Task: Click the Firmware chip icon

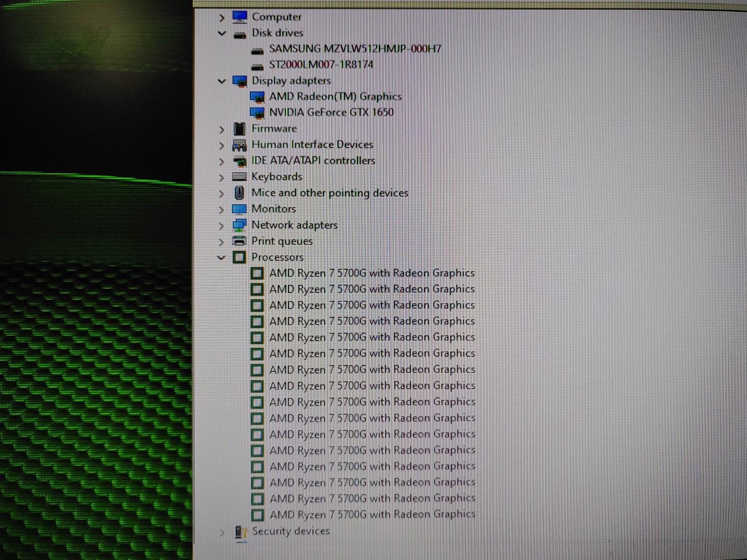Action: pyautogui.click(x=240, y=129)
